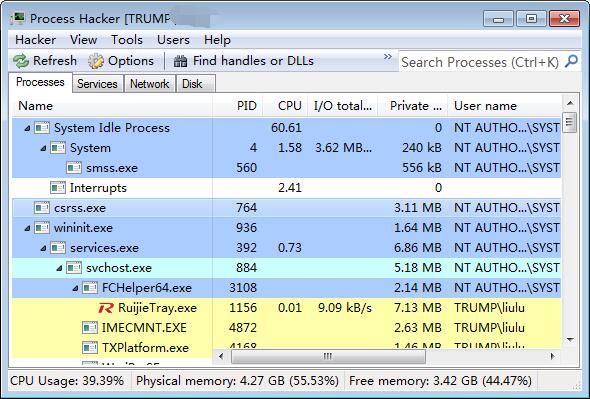Click the Search Processes input field
Screen dimensions: 590x399
(481, 62)
